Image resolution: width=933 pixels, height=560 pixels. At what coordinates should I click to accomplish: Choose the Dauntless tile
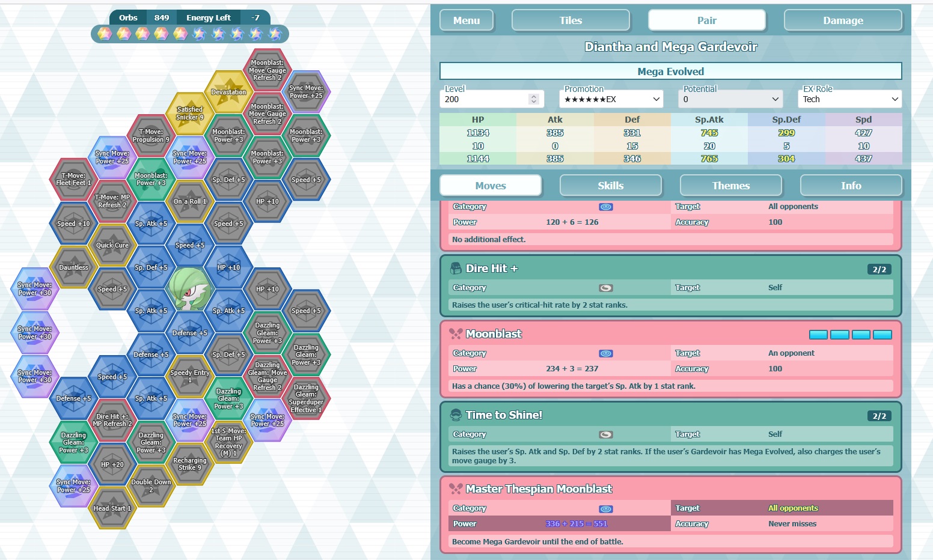click(73, 267)
